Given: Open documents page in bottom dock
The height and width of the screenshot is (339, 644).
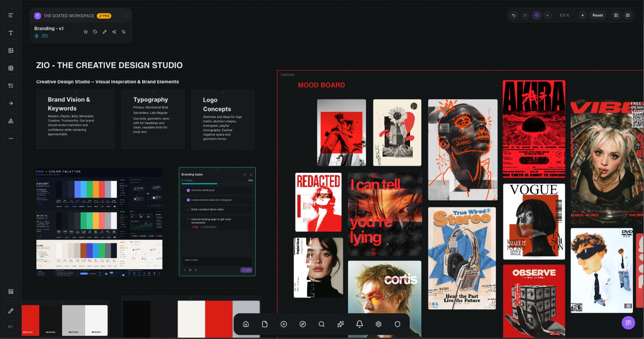Looking at the screenshot, I should (265, 324).
